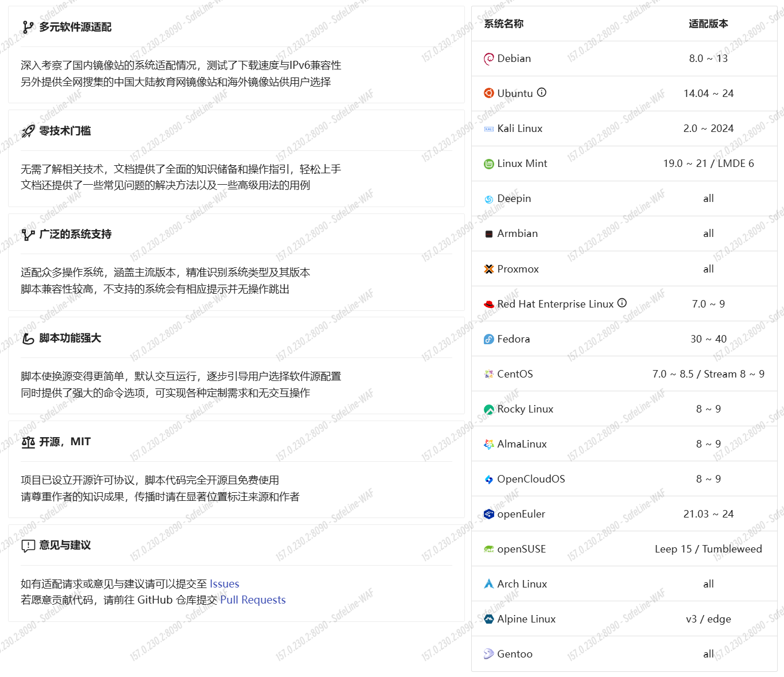Select the openEuler name
The height and width of the screenshot is (677, 784).
(x=521, y=514)
